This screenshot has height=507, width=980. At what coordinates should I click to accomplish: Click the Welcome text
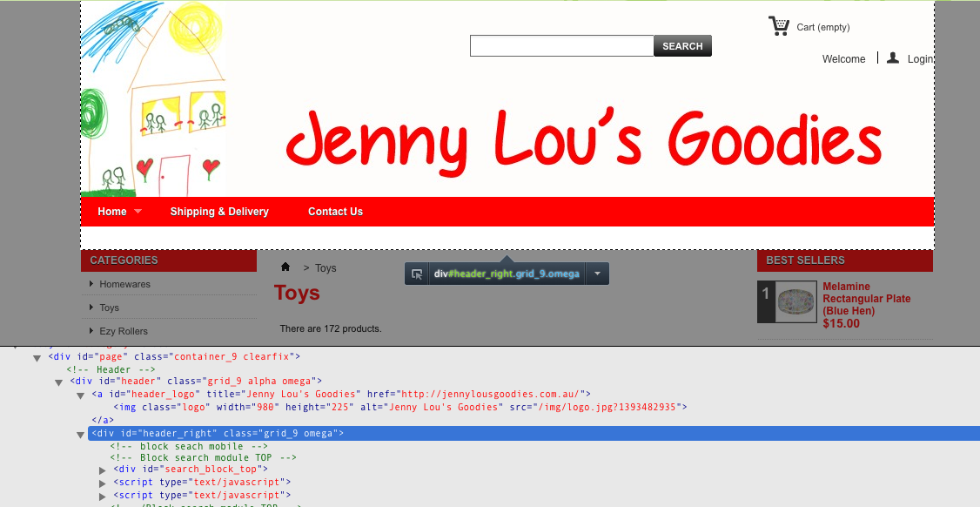tap(843, 59)
